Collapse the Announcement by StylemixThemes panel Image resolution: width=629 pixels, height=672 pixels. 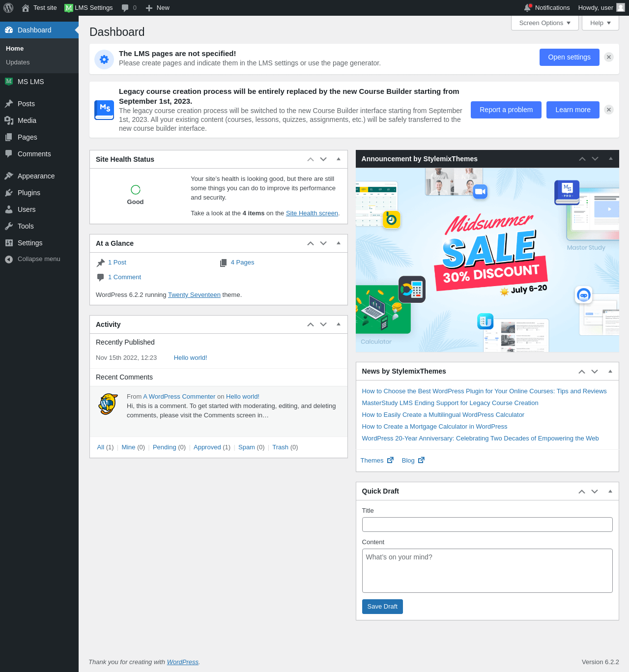pos(611,159)
